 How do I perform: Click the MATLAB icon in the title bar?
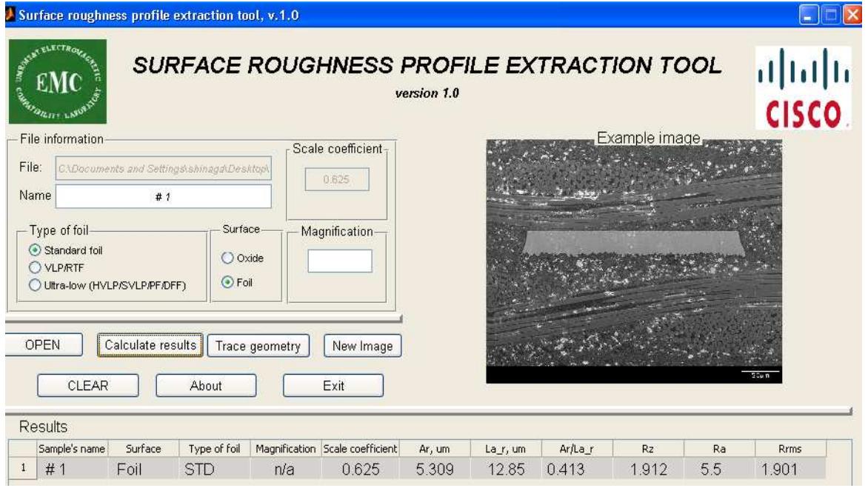pyautogui.click(x=10, y=14)
